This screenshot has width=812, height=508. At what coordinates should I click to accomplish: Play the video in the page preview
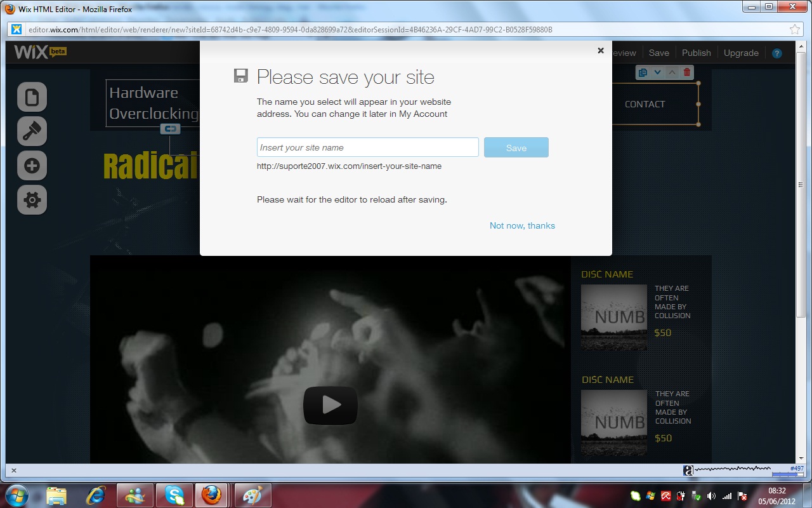pos(330,405)
